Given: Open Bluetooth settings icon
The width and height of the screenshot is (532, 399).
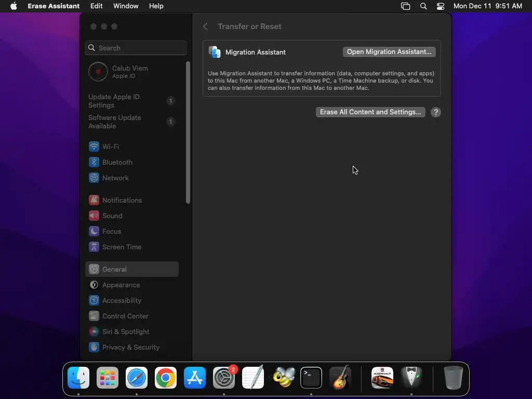Looking at the screenshot, I should 94,162.
